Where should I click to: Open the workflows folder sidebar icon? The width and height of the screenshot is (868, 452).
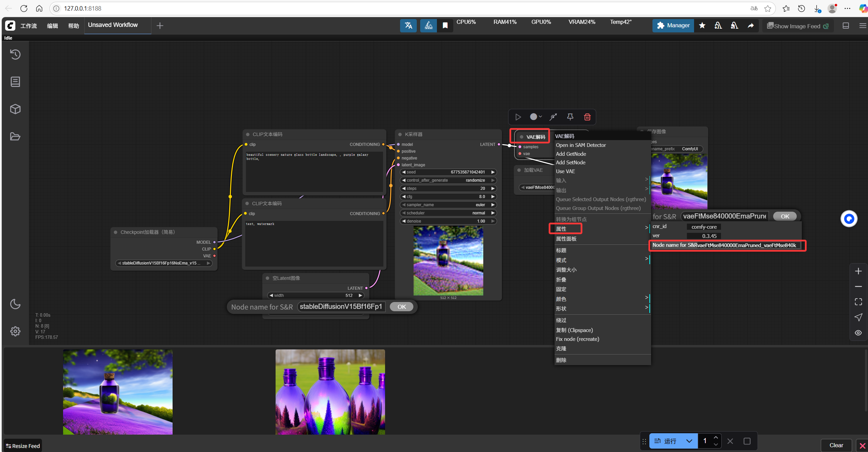[15, 136]
